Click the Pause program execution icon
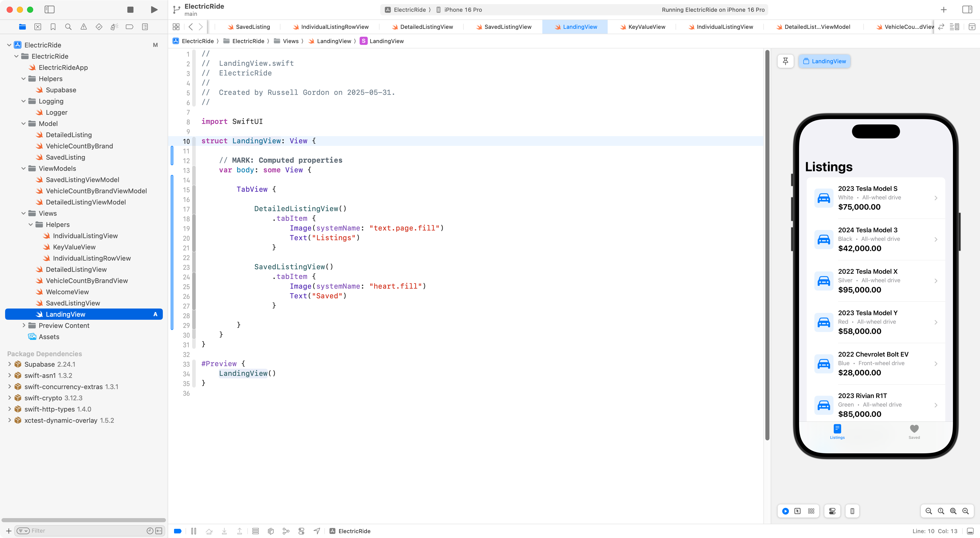Viewport: 980px width, 538px height. click(194, 531)
